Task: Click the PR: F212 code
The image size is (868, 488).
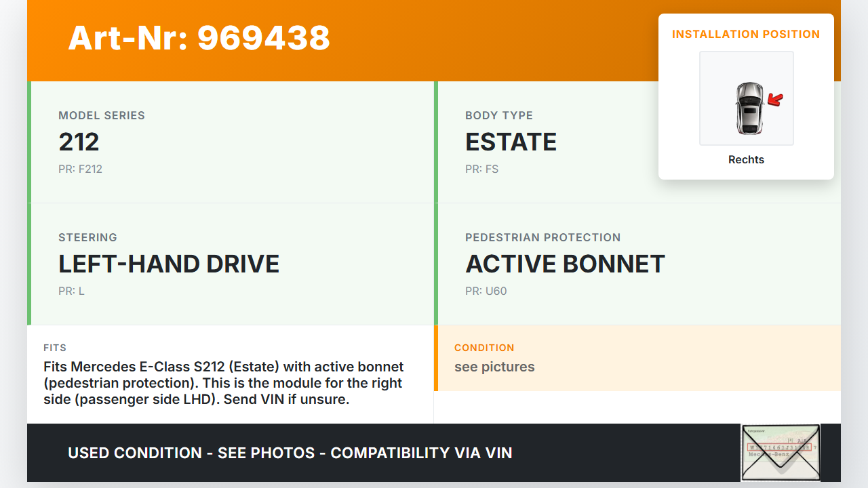Action: pos(80,169)
